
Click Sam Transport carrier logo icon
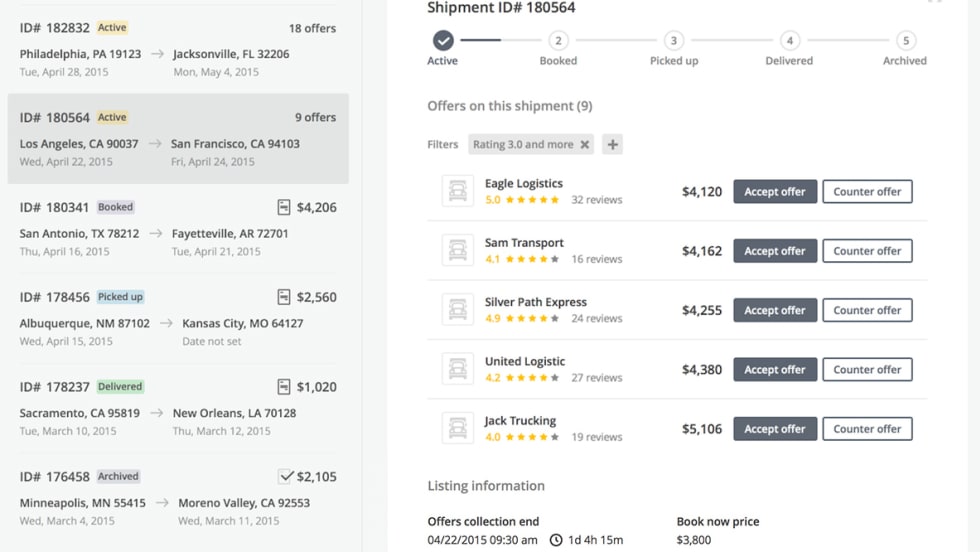[458, 250]
